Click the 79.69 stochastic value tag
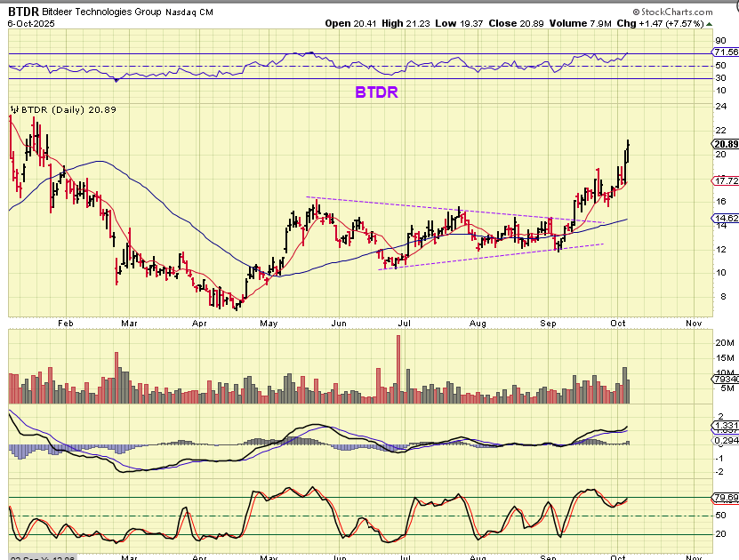Image resolution: width=739 pixels, height=560 pixels. click(726, 498)
